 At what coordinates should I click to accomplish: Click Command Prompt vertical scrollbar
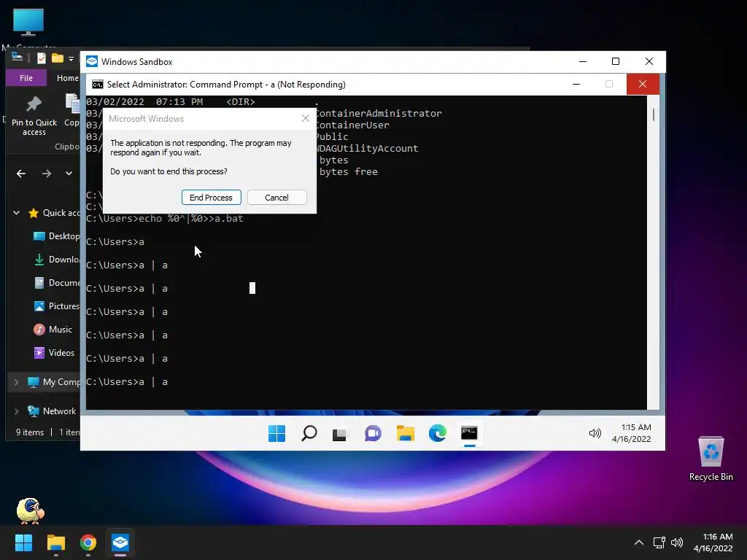653,252
